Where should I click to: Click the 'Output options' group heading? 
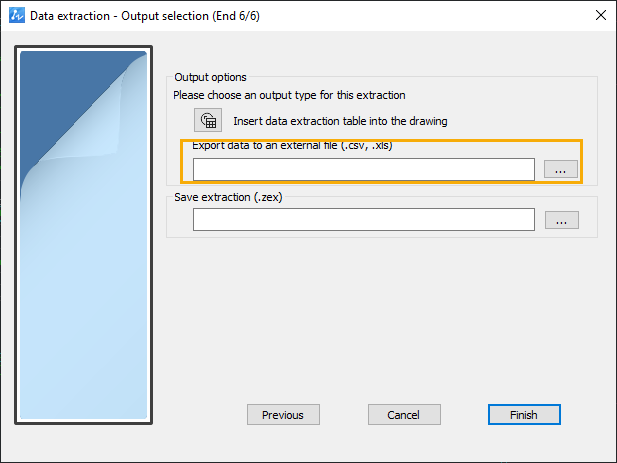click(210, 77)
